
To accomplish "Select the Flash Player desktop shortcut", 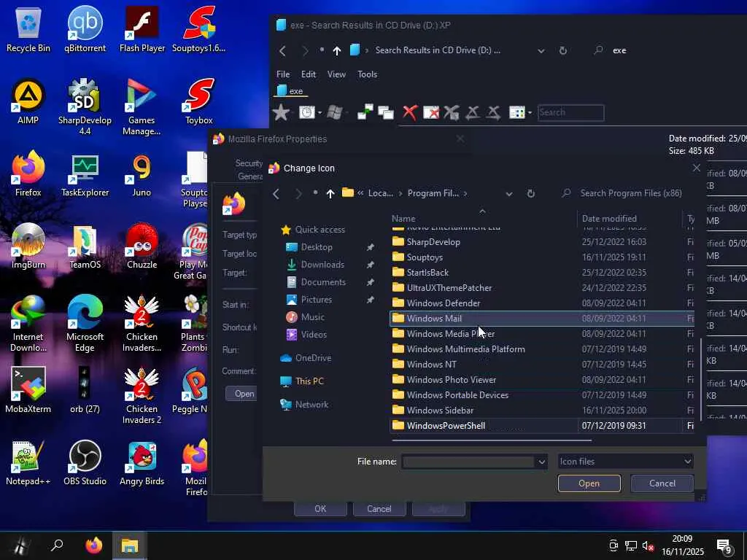I will point(142,28).
